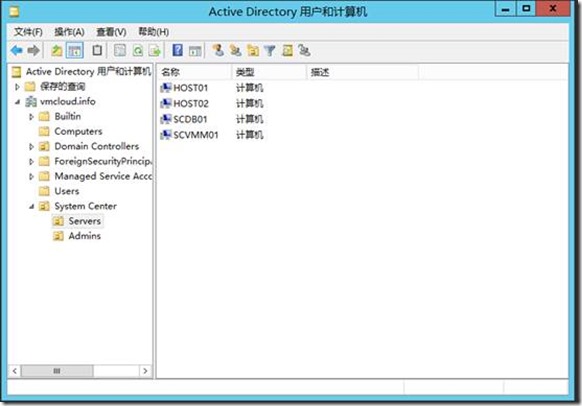The height and width of the screenshot is (406, 582).
Task: Select 保存的查询 in the tree
Action: [x=62, y=87]
